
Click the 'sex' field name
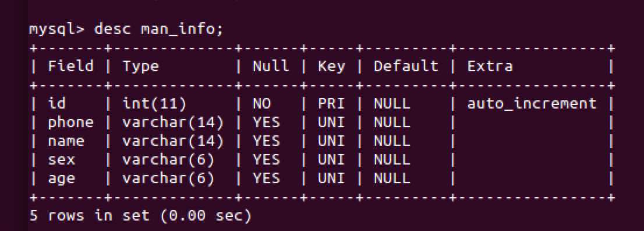tap(62, 160)
